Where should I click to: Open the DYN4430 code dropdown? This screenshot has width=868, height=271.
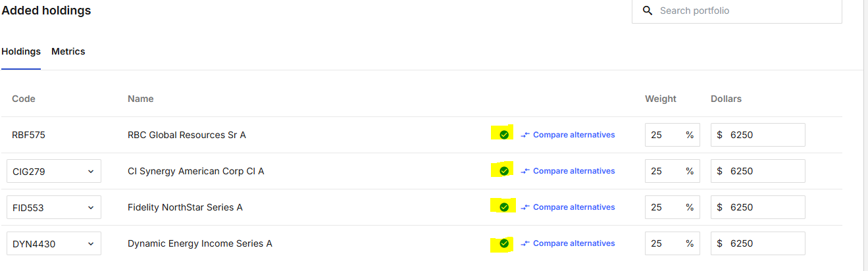(54, 243)
